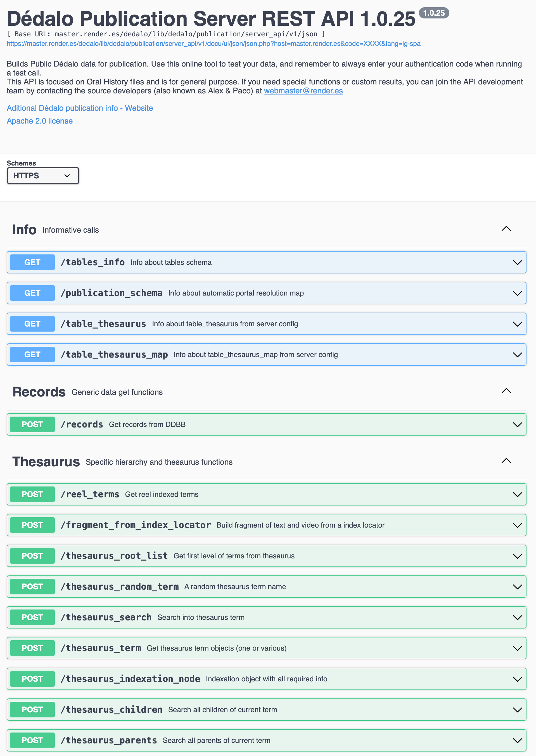Open the HTTPS schemes dropdown
This screenshot has width=536, height=756.
(43, 176)
